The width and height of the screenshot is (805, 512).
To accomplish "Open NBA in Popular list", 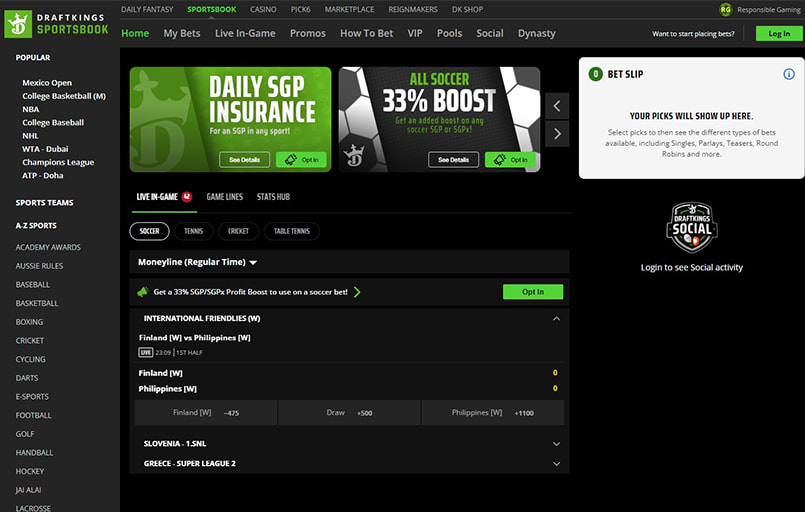I will [30, 109].
